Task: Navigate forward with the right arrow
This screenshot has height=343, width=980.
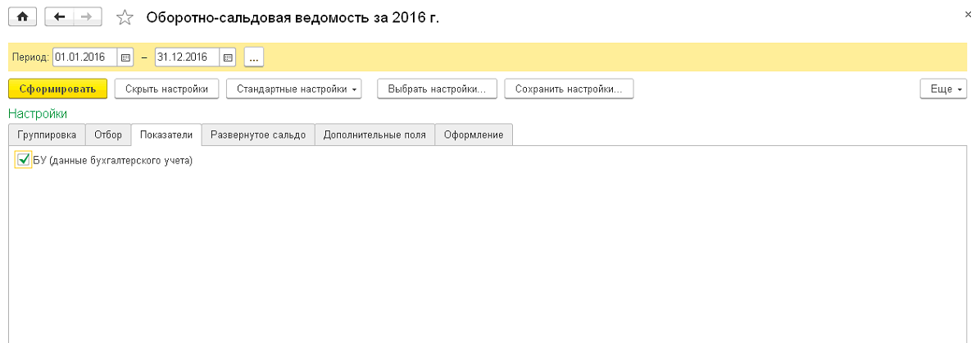Action: point(88,17)
